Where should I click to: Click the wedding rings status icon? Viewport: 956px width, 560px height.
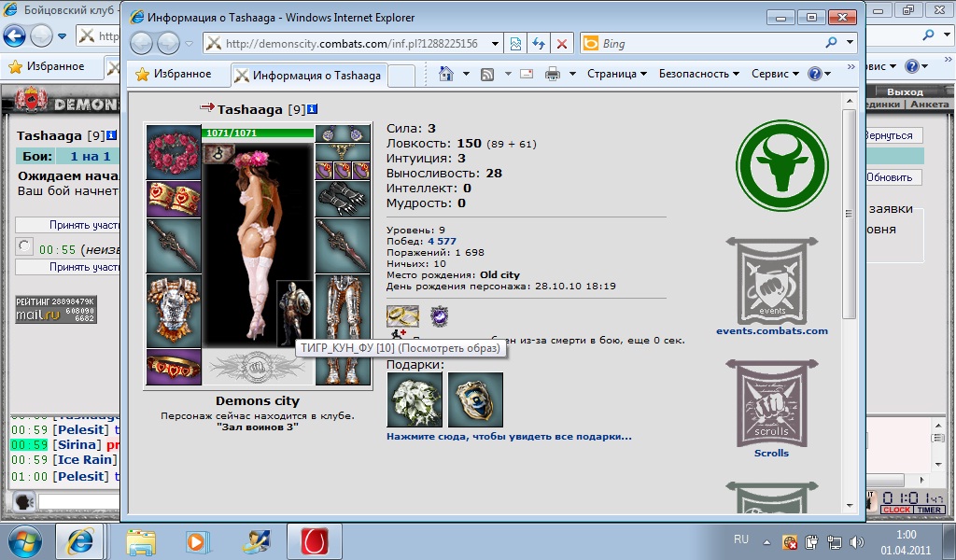402,315
